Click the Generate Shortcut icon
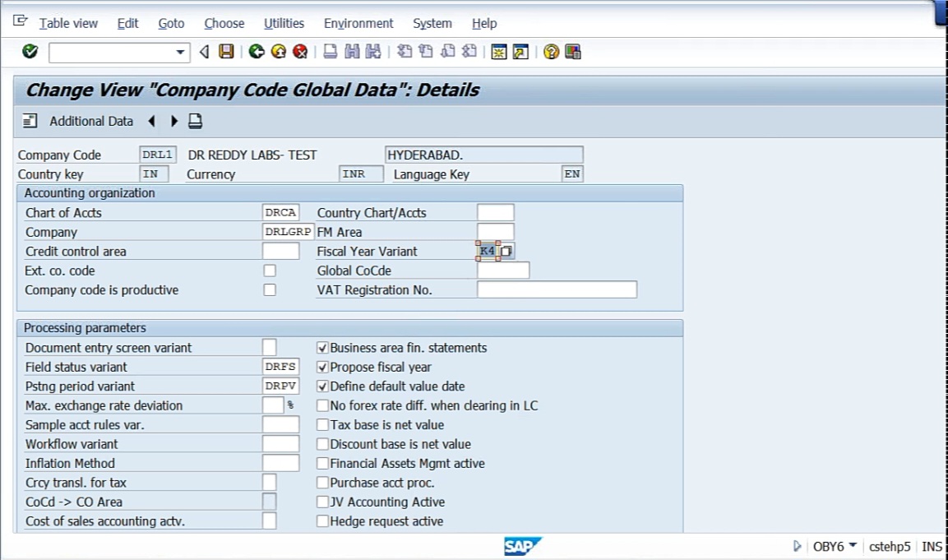Image resolution: width=948 pixels, height=560 pixels. point(520,52)
